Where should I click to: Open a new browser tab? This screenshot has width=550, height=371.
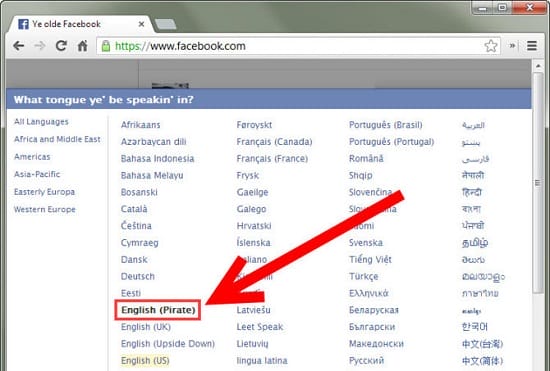pyautogui.click(x=165, y=24)
